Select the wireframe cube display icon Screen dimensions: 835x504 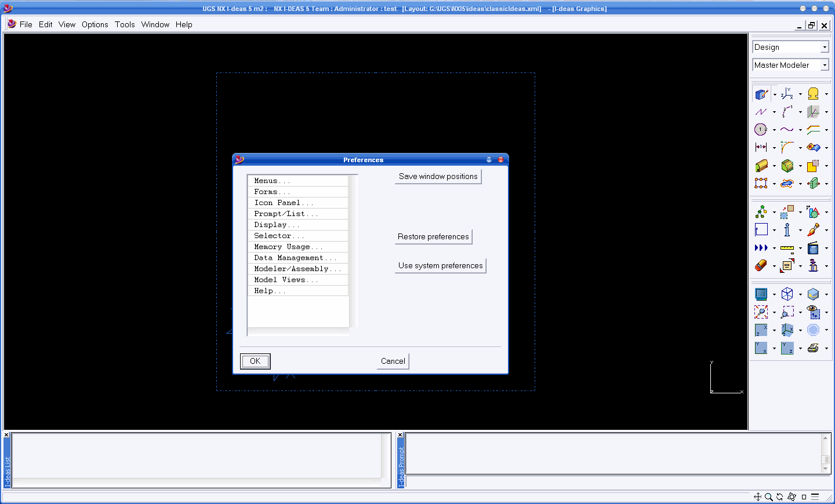coord(787,294)
